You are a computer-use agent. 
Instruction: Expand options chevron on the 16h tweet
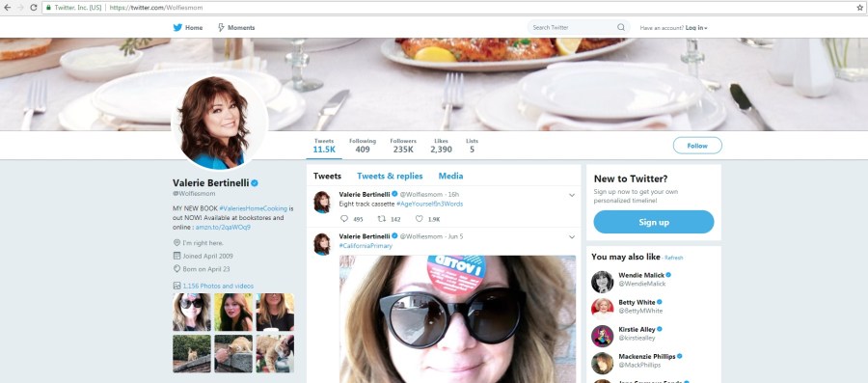pyautogui.click(x=572, y=195)
